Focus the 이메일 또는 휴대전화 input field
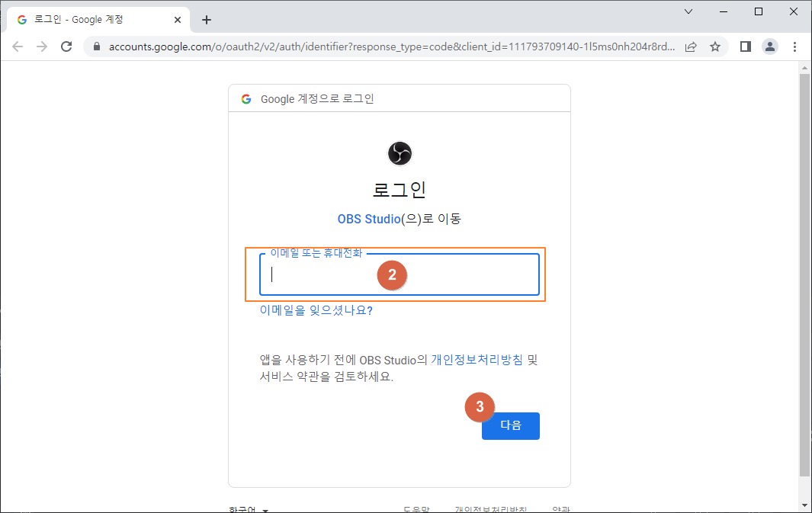Viewport: 812px width, 513px height. (x=400, y=274)
